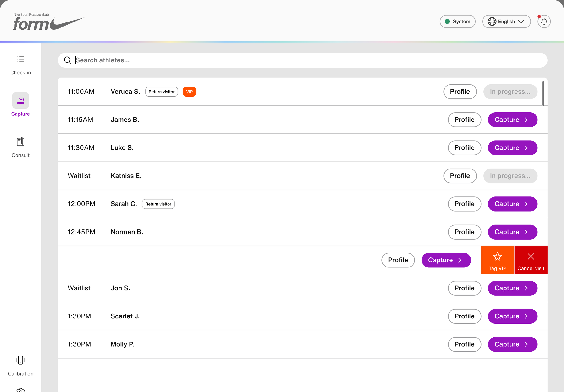Expand the English language dropdown

506,22
